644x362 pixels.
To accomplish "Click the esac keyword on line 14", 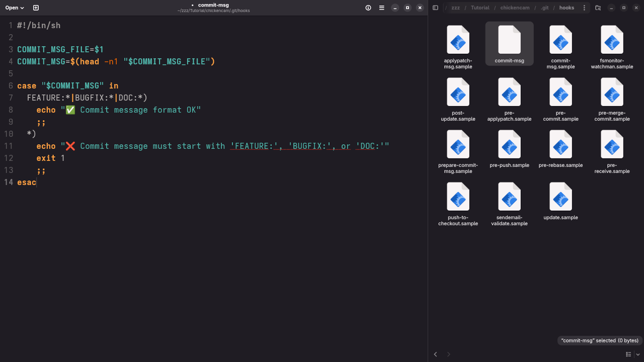I will (x=27, y=182).
